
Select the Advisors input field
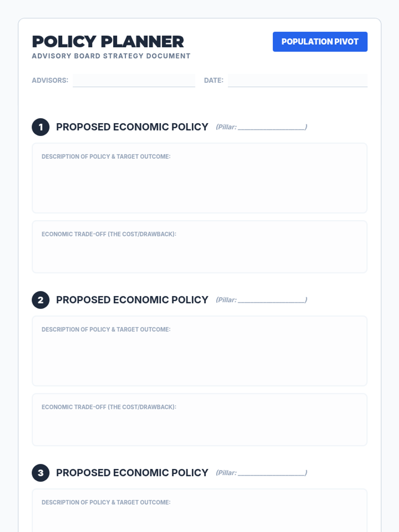coord(134,80)
